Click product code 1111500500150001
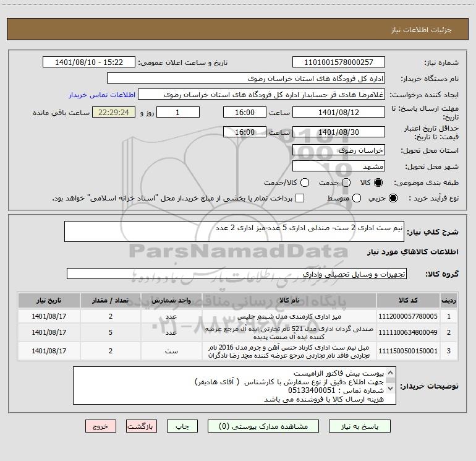Image resolution: width=476 pixels, height=461 pixels. (x=408, y=351)
